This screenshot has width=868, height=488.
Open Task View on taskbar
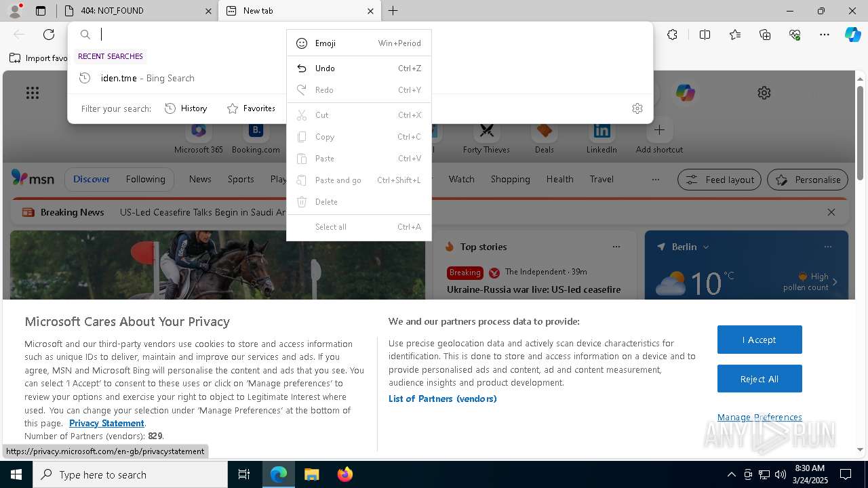click(x=244, y=474)
